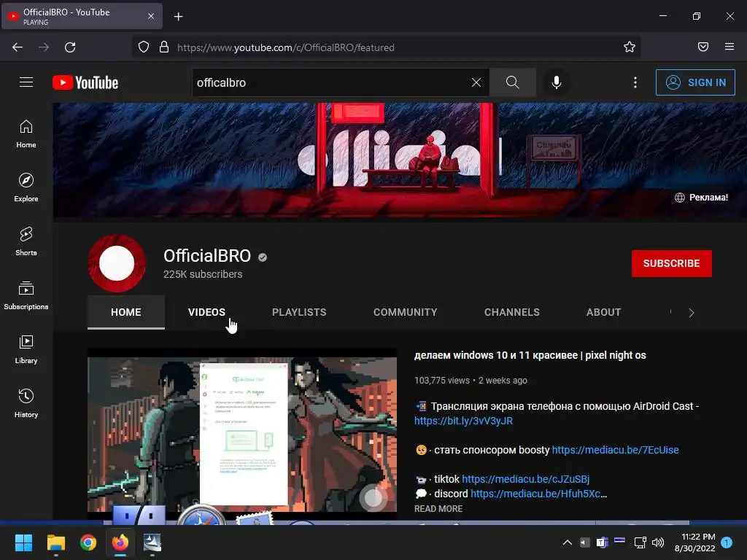747x560 pixels.
Task: Start voice search with the microphone icon
Action: [556, 82]
